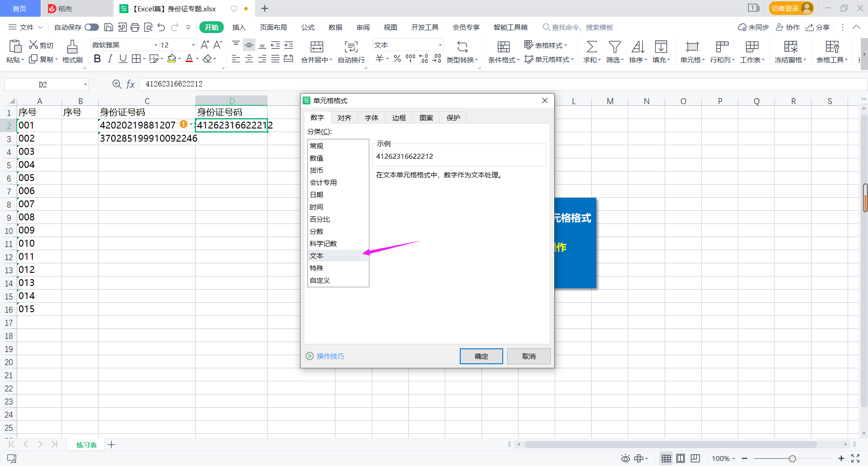Click the 排序 sort icon
The image size is (868, 466).
(638, 47)
